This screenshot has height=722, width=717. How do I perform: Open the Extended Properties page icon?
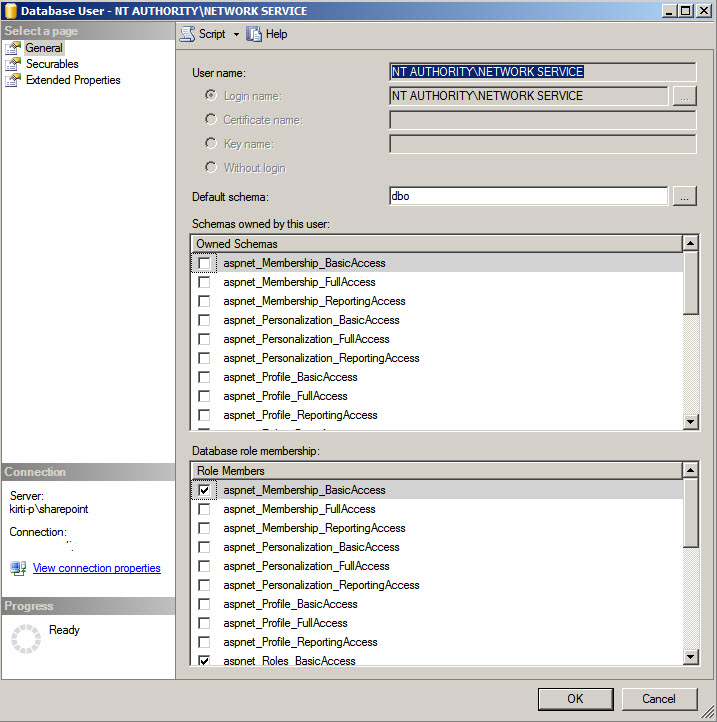13,80
